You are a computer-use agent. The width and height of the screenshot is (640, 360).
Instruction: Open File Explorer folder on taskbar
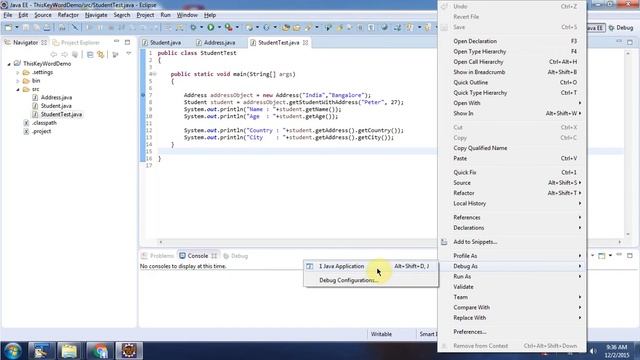coord(69,351)
